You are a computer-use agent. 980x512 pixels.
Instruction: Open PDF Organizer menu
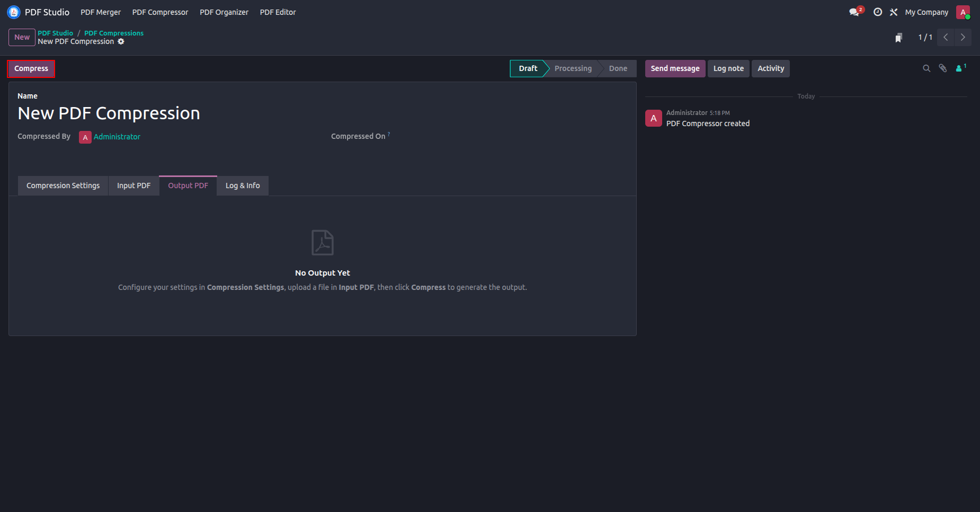click(224, 12)
